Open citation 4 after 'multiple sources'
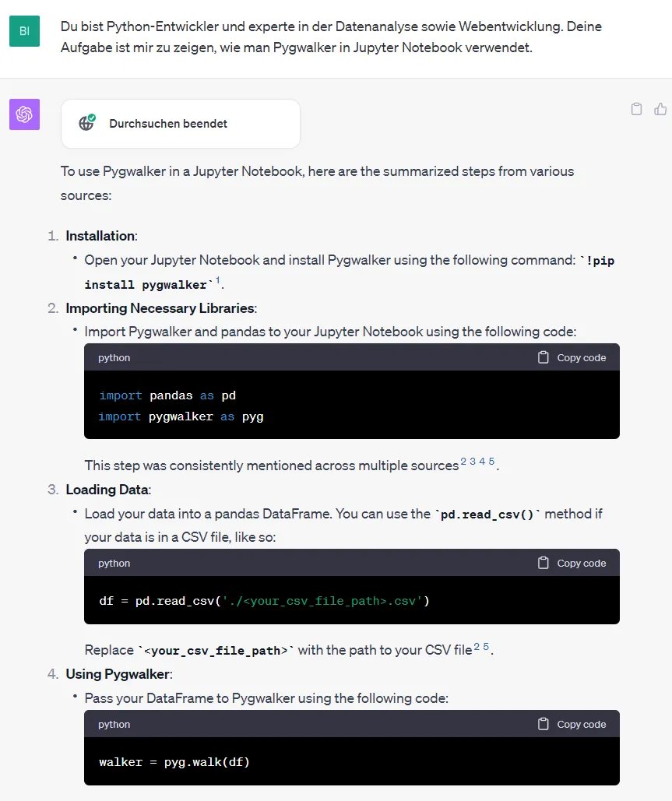The image size is (672, 801). click(482, 462)
